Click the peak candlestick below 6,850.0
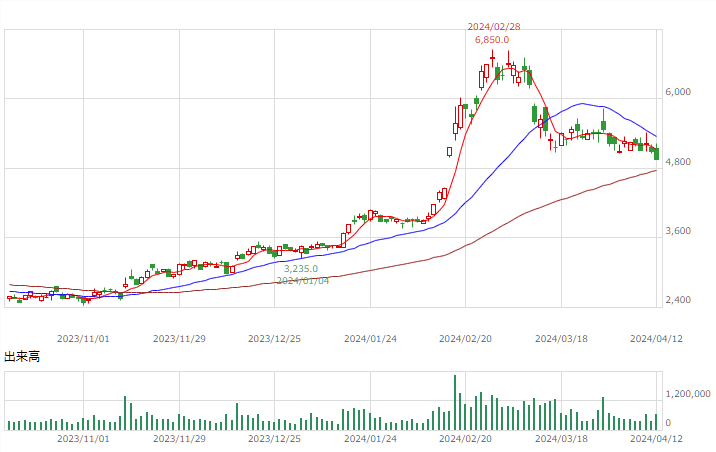The image size is (716, 452). click(x=492, y=58)
